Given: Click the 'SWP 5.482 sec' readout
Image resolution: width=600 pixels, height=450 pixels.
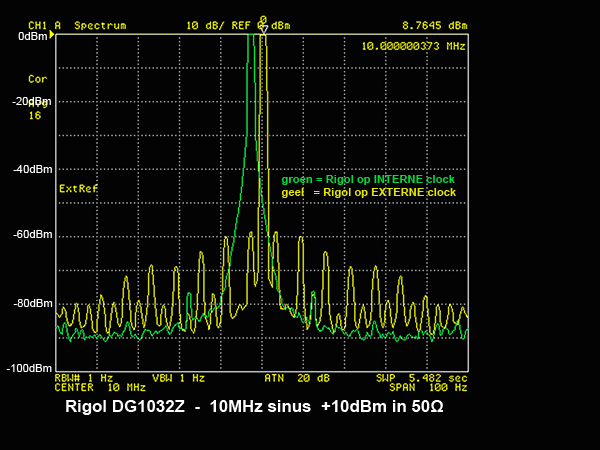Looking at the screenshot, I should (x=421, y=378).
